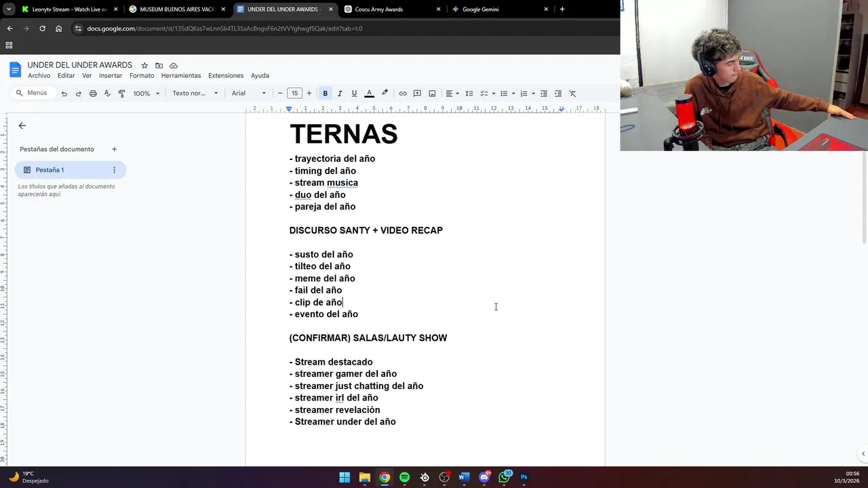Open the Insertar menu
The height and width of the screenshot is (488, 868).
click(111, 75)
